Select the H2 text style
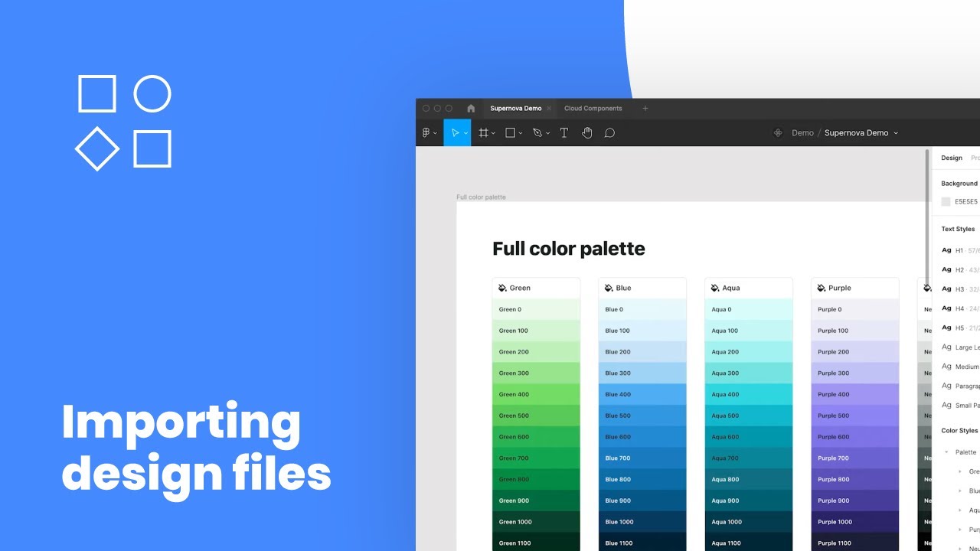Screen dimensions: 980x551 960,269
